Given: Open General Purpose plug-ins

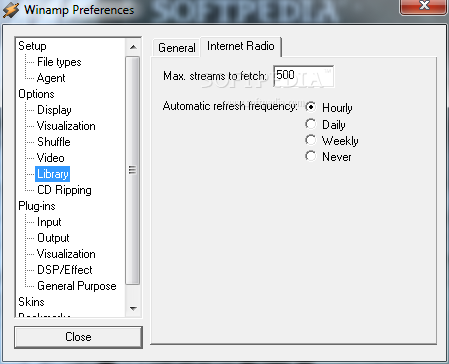Looking at the screenshot, I should click(x=77, y=286).
